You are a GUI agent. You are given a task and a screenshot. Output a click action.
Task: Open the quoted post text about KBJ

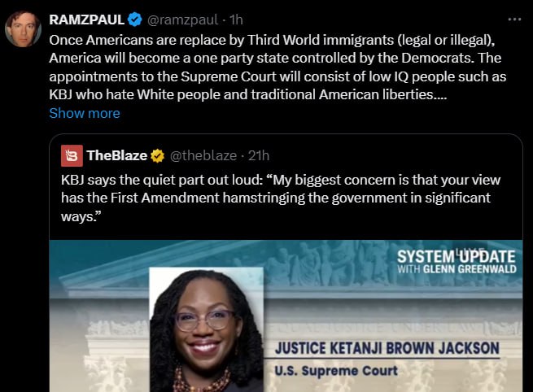pyautogui.click(x=281, y=198)
